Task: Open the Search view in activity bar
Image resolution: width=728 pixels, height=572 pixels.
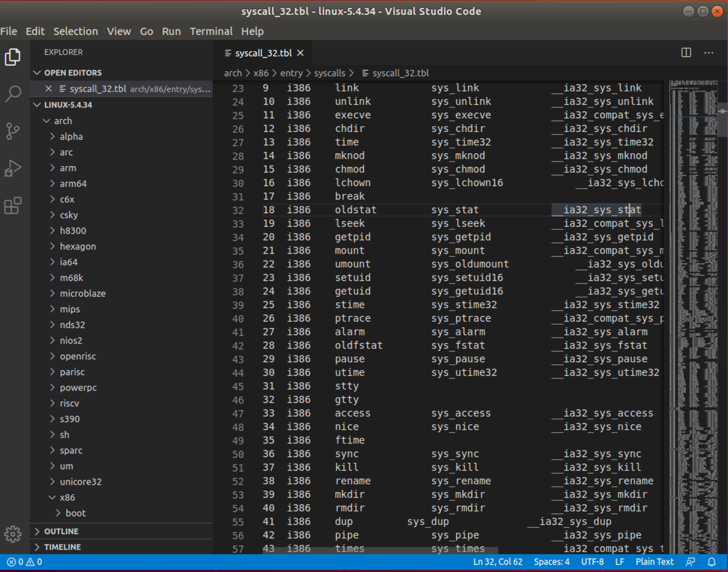Action: click(x=13, y=94)
